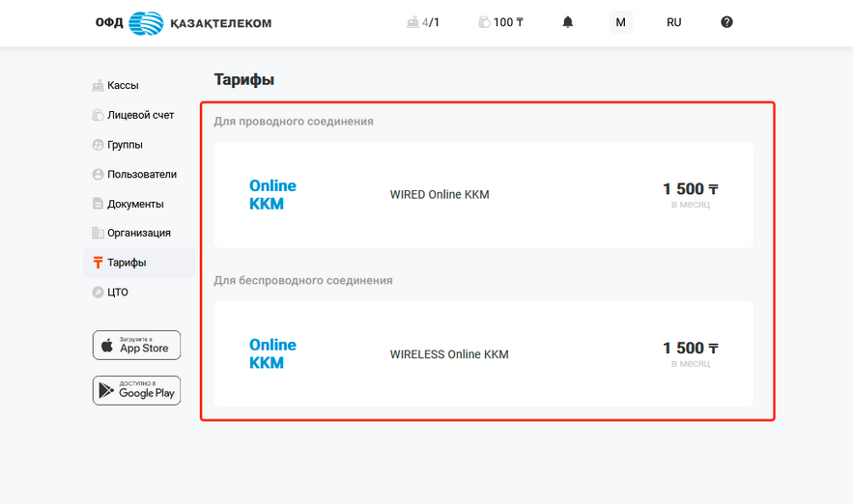Click the ҚАЗАҚТЕЛЕКОМ brand name

pos(221,23)
